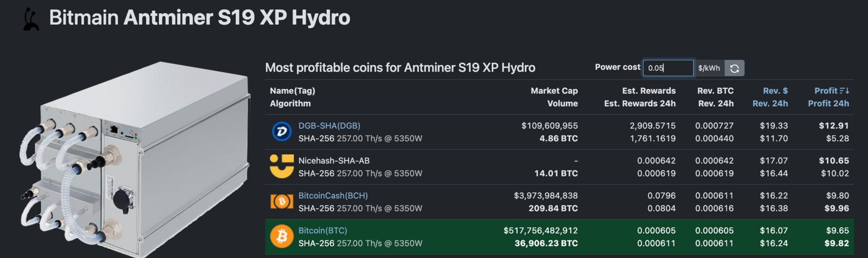Sort by Rev. 24h header
The image size is (868, 258).
[x=770, y=103]
